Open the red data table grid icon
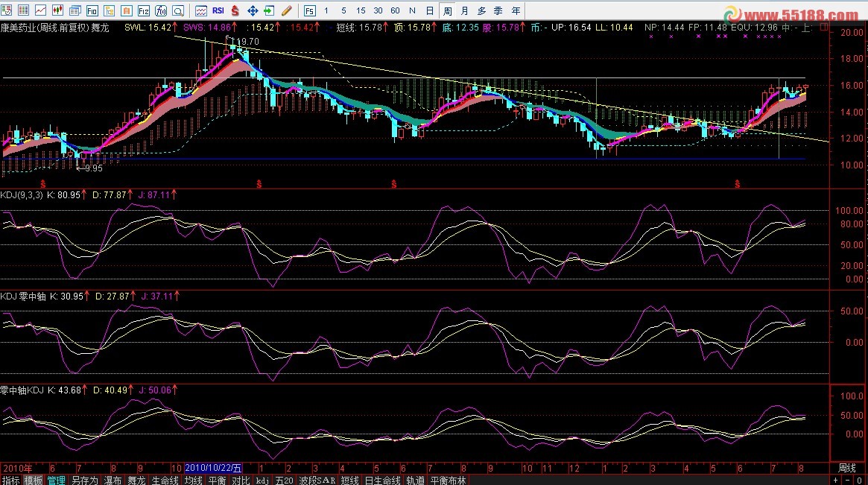The width and height of the screenshot is (868, 485). pos(23,10)
